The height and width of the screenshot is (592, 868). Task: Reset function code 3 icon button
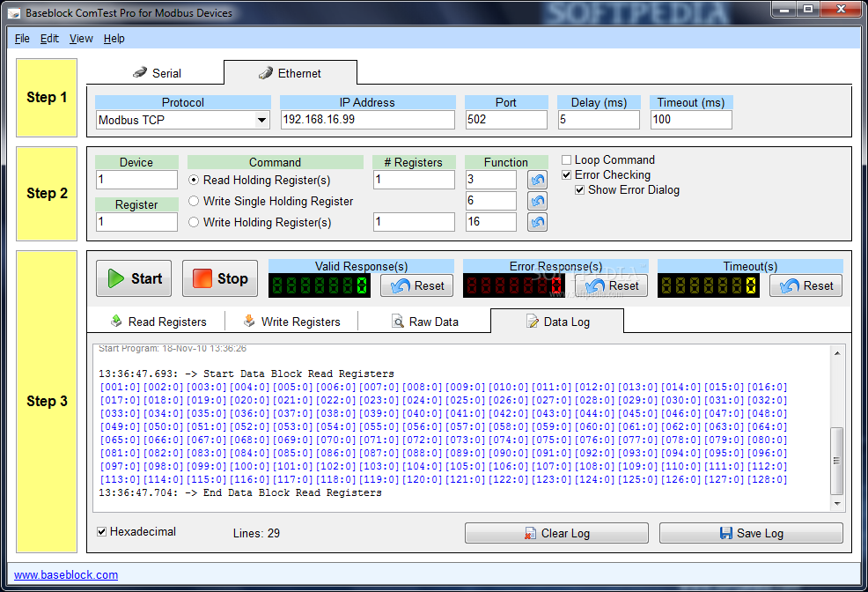coord(537,180)
